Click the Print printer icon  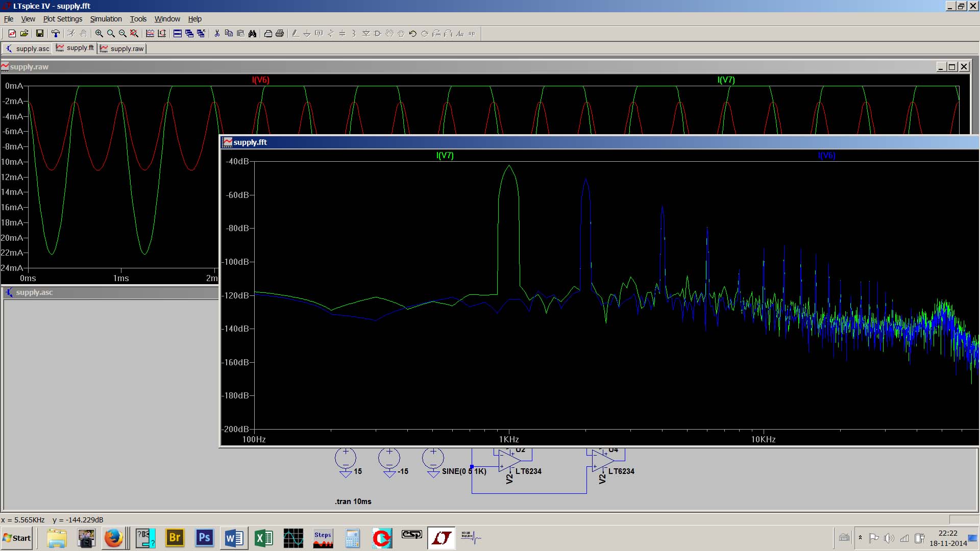point(280,34)
